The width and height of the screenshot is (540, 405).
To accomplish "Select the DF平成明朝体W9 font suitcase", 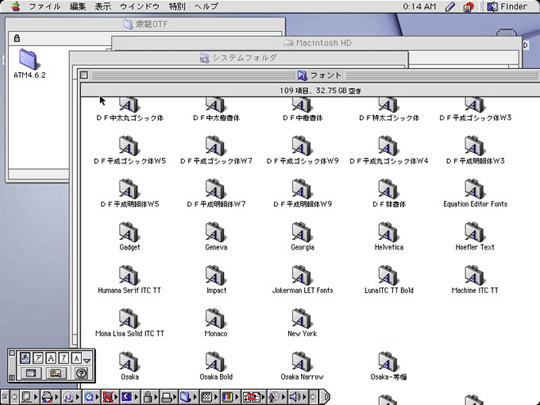I will [302, 189].
